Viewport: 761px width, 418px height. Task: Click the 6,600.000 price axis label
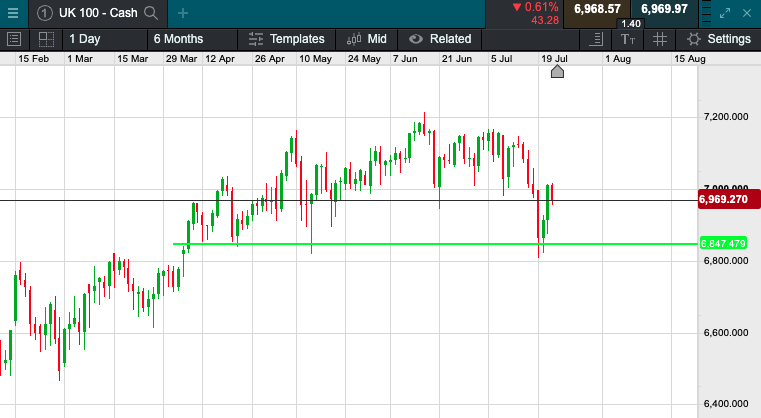point(726,333)
